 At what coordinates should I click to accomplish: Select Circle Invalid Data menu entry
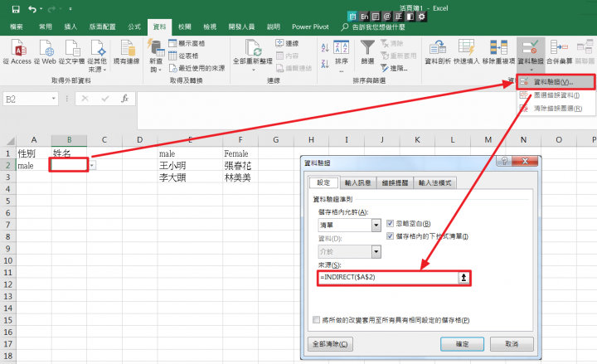(x=556, y=95)
